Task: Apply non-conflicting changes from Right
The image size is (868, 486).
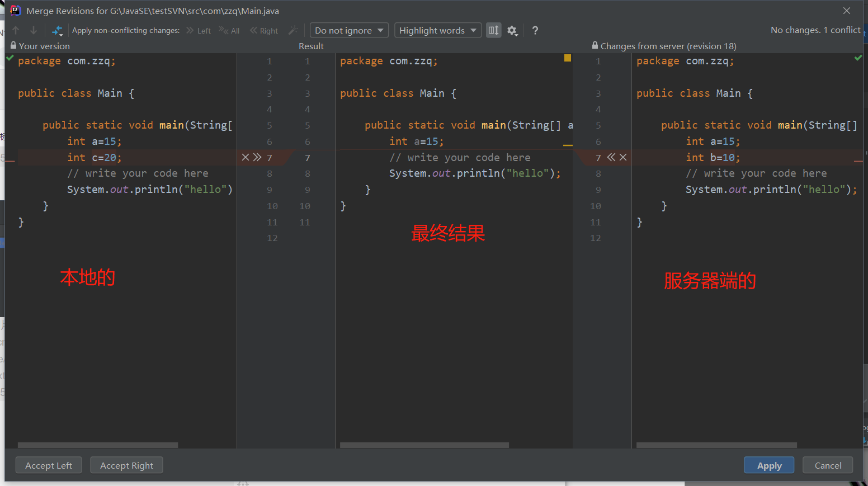Action: 264,31
